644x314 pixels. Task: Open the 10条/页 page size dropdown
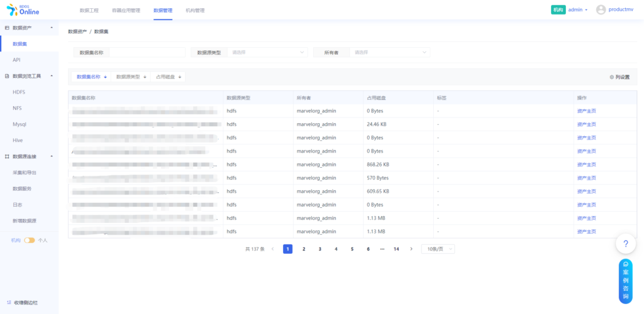click(x=438, y=249)
